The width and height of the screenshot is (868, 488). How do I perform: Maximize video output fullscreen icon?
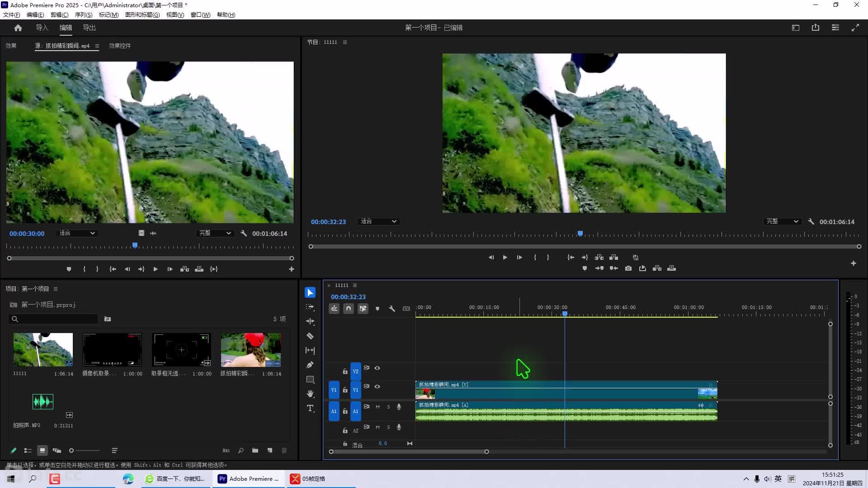[x=855, y=28]
